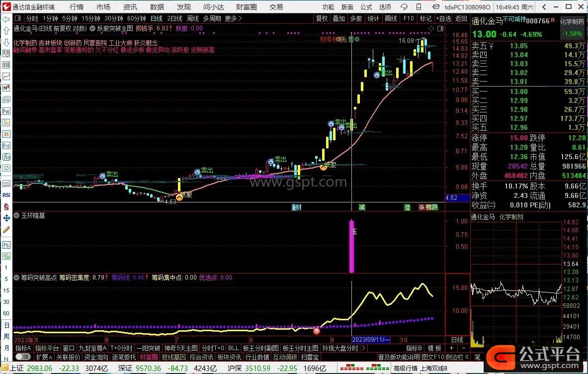588x374 pixels.
Task: Select period 15 in the left sidebar
Action: point(6,290)
